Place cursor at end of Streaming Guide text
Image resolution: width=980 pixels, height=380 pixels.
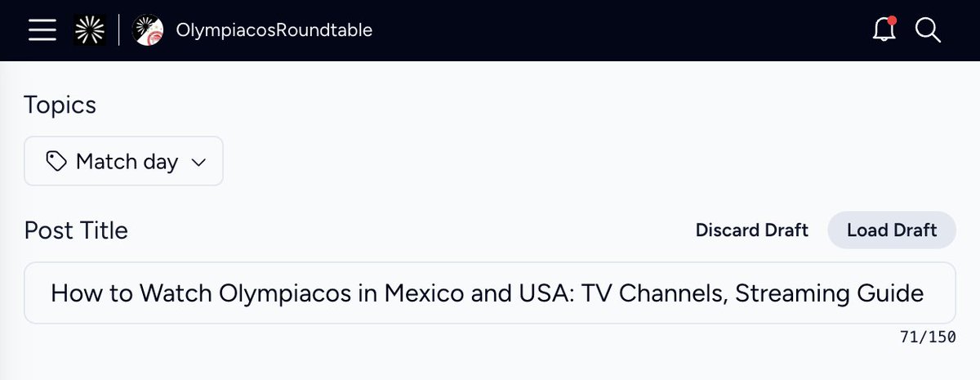[924, 293]
